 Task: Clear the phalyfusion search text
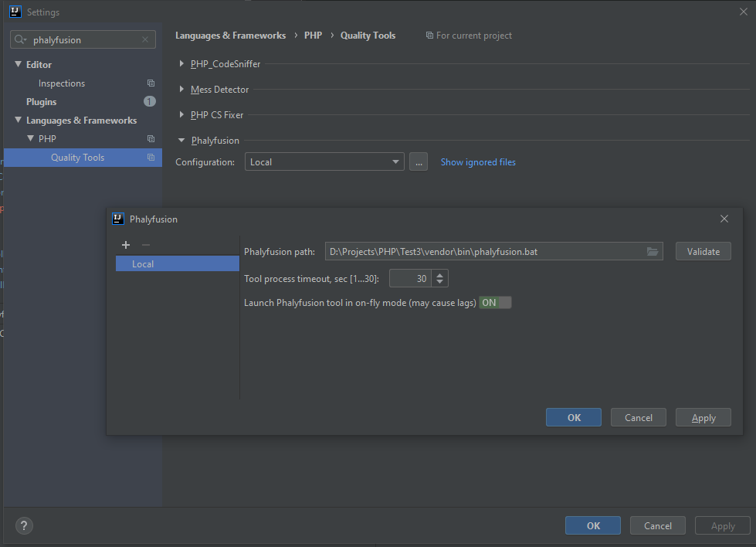click(145, 39)
